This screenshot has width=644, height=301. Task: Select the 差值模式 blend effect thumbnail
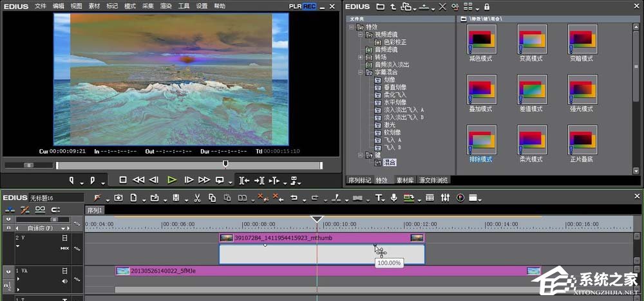click(532, 89)
